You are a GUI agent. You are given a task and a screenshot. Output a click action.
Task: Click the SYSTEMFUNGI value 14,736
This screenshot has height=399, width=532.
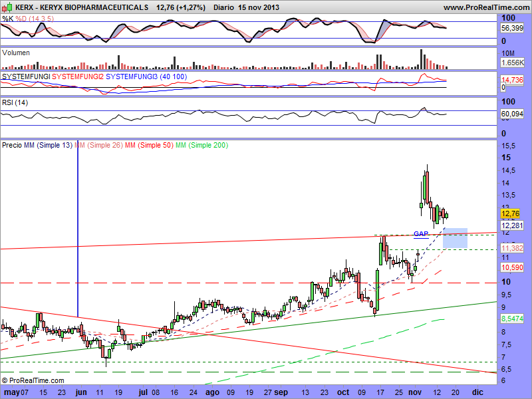(512, 80)
